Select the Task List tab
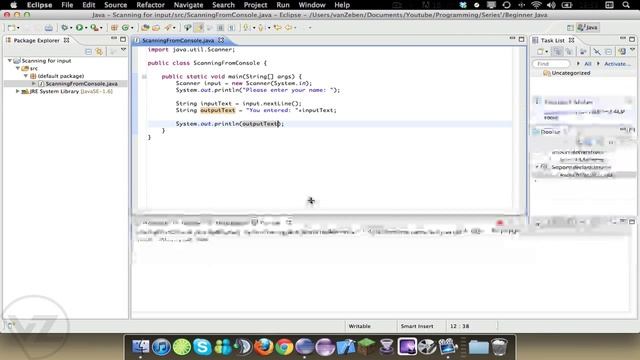Screen dimensions: 640x360 [552, 40]
